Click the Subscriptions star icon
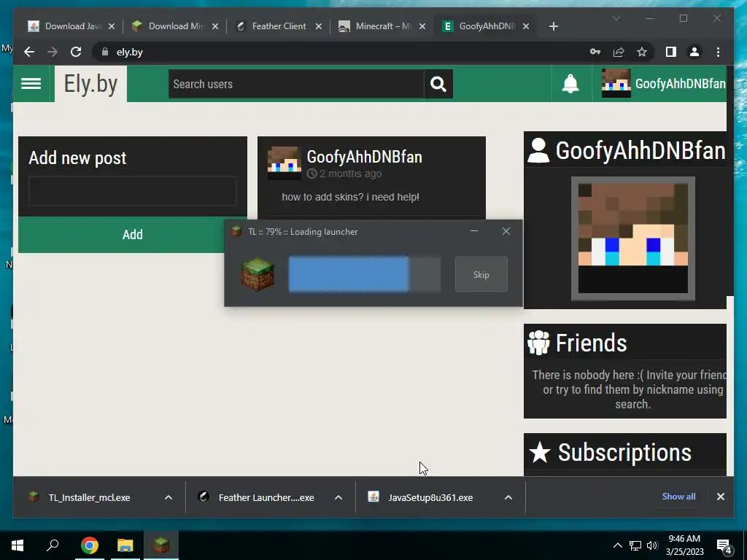The height and width of the screenshot is (560, 747). pyautogui.click(x=540, y=452)
